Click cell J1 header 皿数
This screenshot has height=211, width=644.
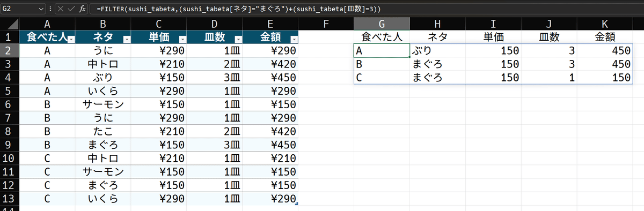[549, 37]
